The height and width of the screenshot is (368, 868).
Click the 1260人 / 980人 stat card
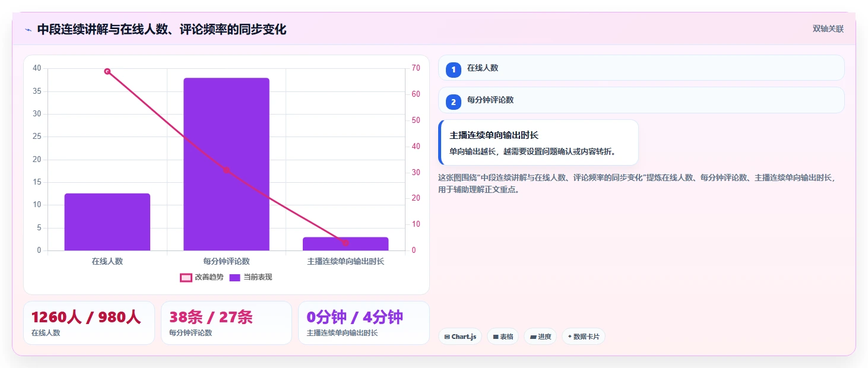(x=89, y=323)
